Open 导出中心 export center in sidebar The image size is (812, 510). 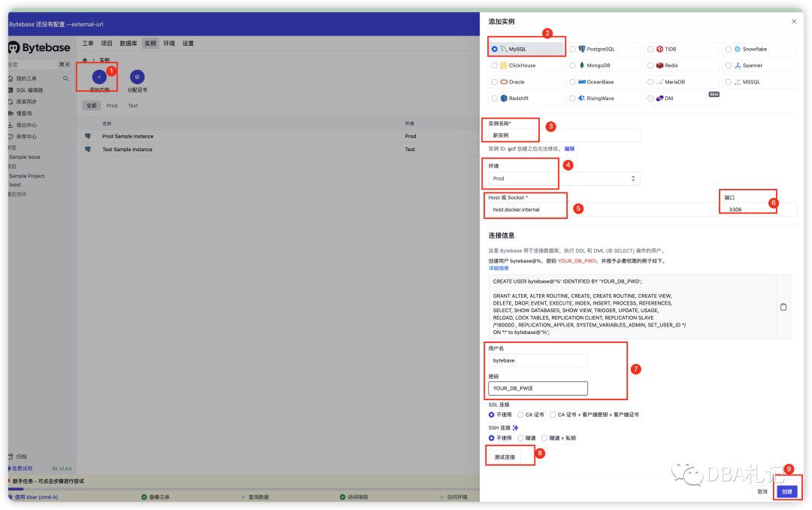click(x=26, y=125)
